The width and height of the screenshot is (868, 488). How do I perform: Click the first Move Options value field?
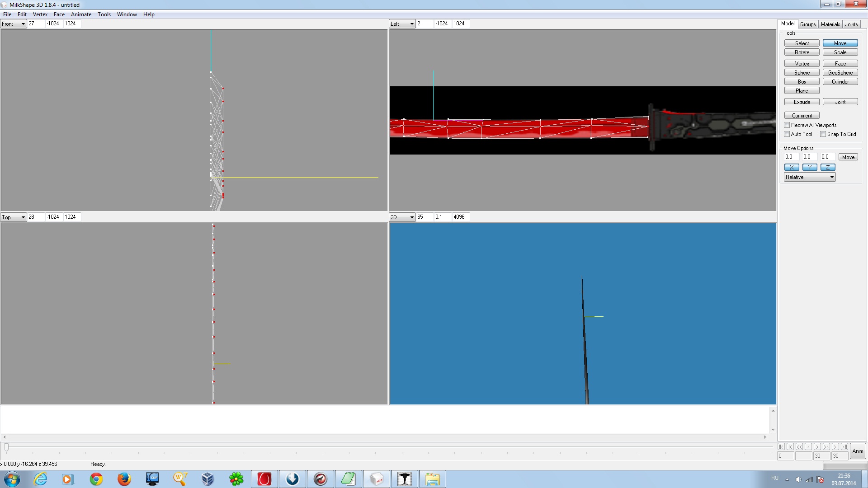coord(791,157)
